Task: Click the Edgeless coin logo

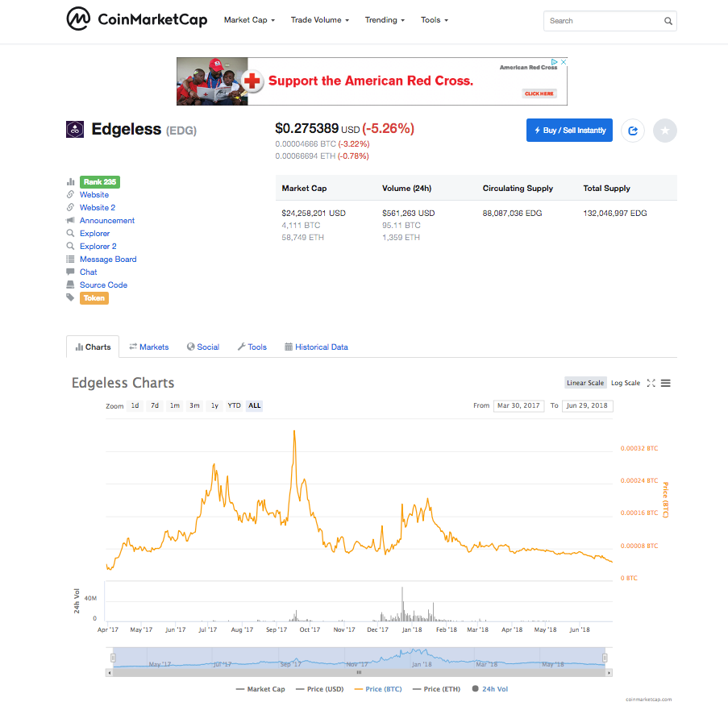Action: [x=75, y=130]
